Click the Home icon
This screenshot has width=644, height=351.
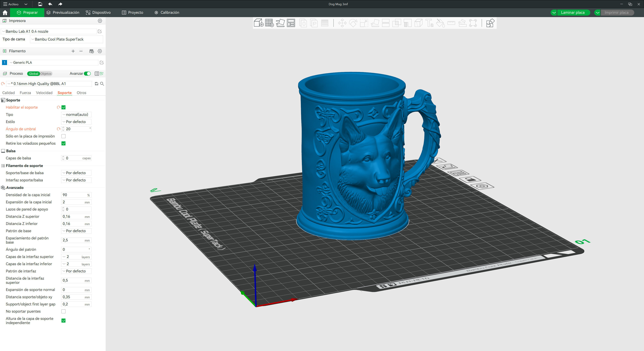[x=5, y=13]
